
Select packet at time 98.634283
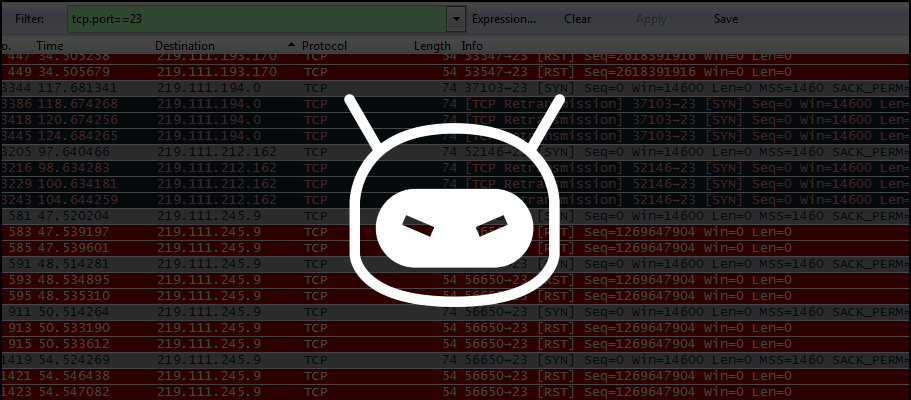click(x=456, y=168)
